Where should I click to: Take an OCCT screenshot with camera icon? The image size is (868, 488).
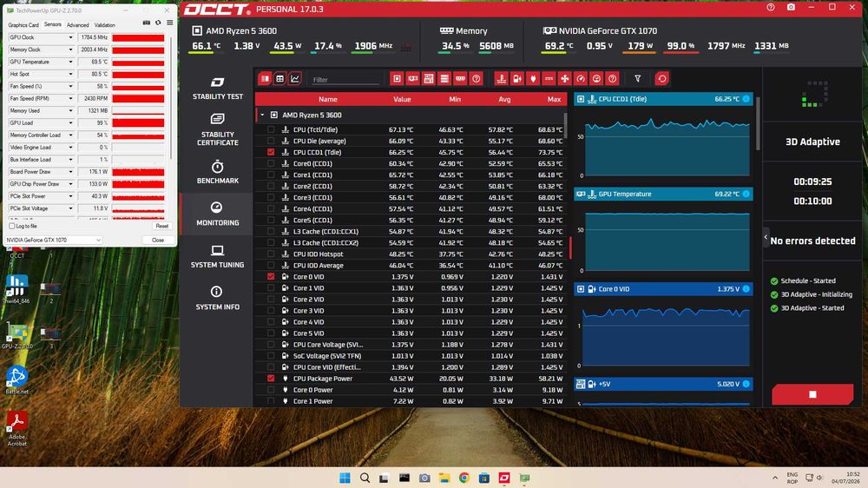coord(791,8)
